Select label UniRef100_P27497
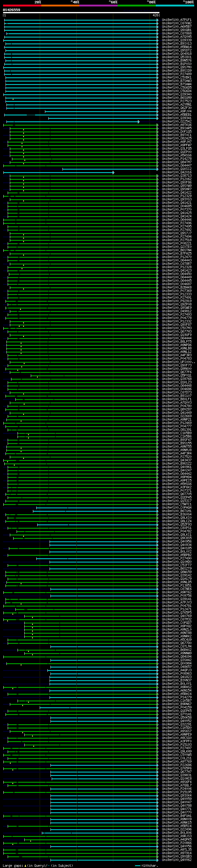Image resolution: width=197 pixels, height=868 pixels. [177, 748]
